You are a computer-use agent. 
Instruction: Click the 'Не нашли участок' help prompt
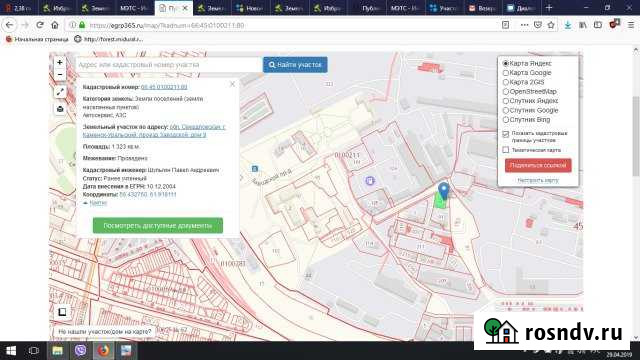(105, 331)
